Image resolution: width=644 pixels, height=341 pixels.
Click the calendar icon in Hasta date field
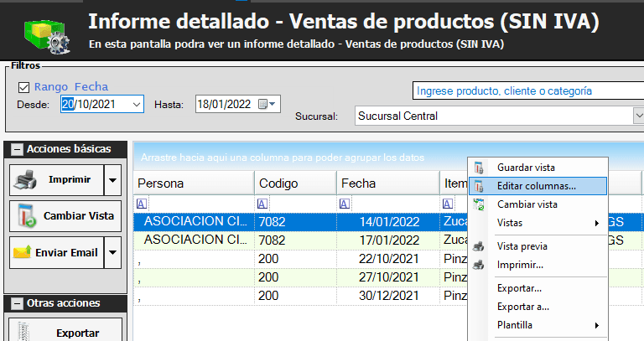click(x=264, y=104)
